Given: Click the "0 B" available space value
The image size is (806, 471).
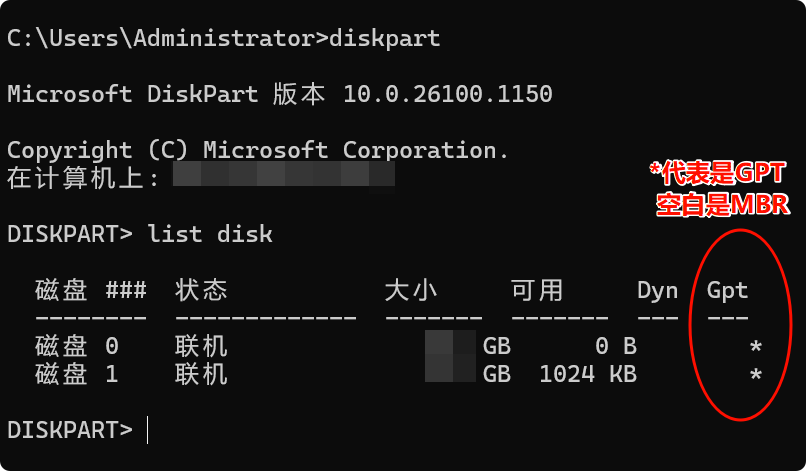Looking at the screenshot, I should point(615,347).
